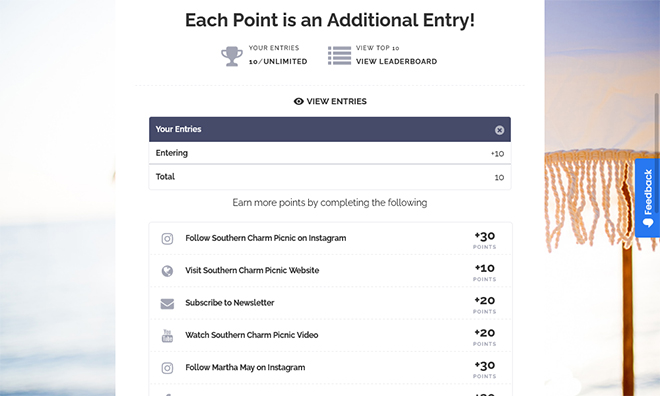This screenshot has height=396, width=660.
Task: Click the first Instagram icon for Southern Charm Picnic
Action: click(x=167, y=239)
